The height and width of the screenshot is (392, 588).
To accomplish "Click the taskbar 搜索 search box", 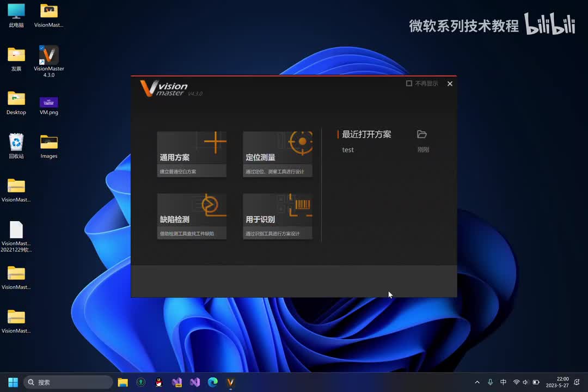I will [68, 382].
